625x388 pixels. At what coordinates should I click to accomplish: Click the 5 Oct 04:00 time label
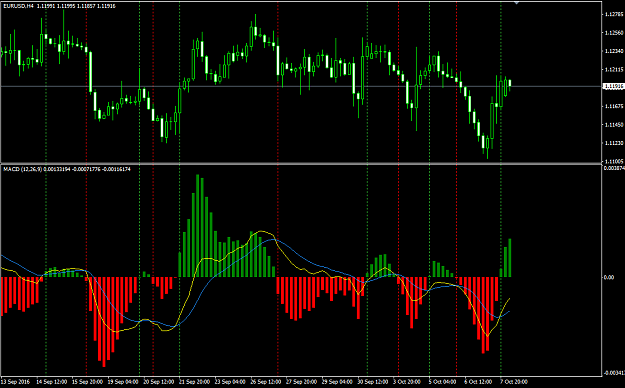[x=442, y=382]
